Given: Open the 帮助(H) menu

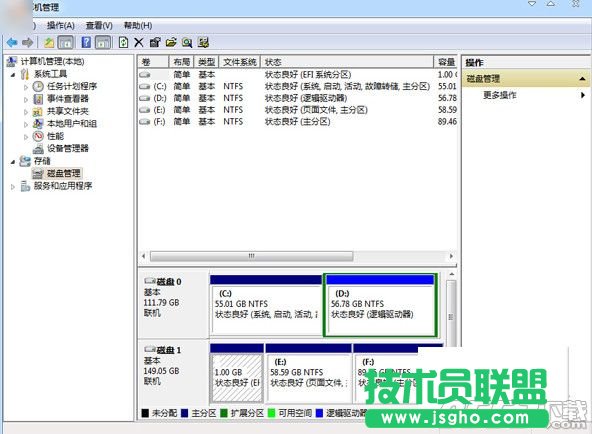Looking at the screenshot, I should coord(138,25).
